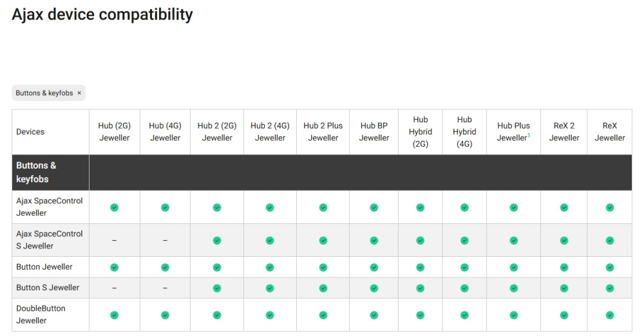Click the dash for SpaceControl S Jeweller under Hub (4G)
Image resolution: width=644 pixels, height=336 pixels.
coord(165,240)
